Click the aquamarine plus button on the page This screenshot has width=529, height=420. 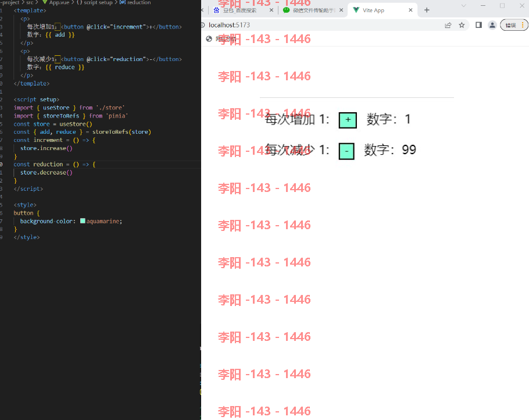pos(348,120)
